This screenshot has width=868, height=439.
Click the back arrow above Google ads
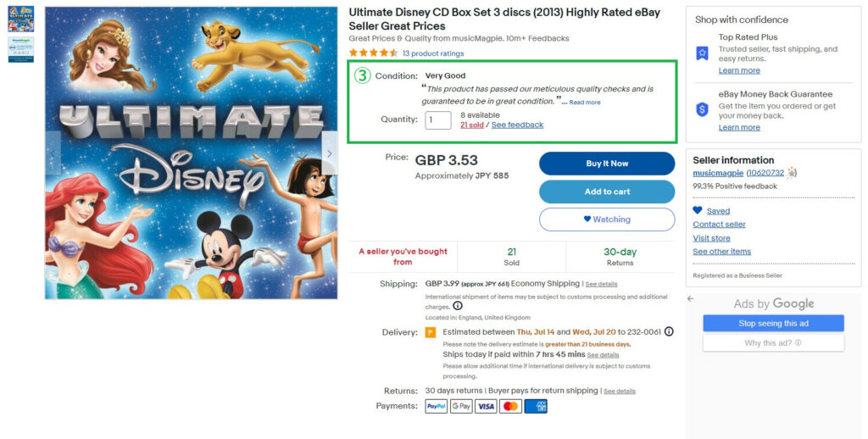pyautogui.click(x=690, y=298)
